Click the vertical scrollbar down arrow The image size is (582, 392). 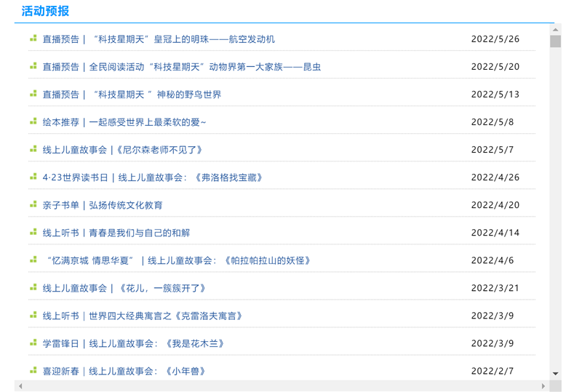[555, 374]
